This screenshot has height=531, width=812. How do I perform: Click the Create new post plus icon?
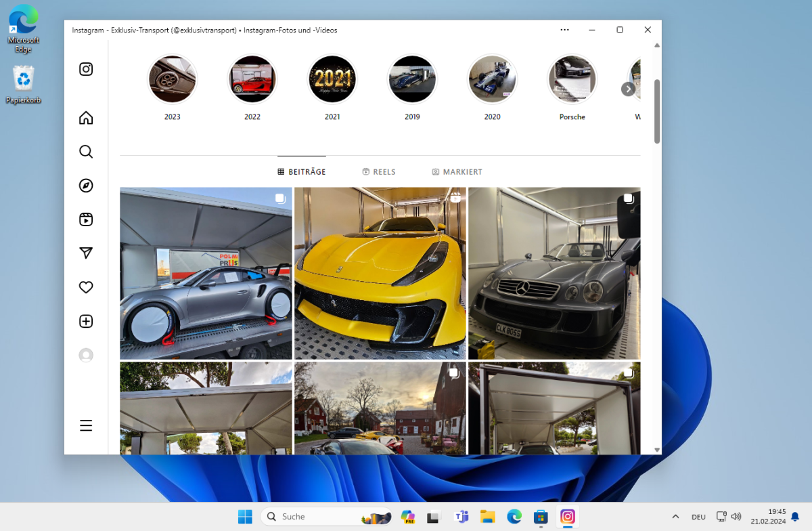coord(86,321)
